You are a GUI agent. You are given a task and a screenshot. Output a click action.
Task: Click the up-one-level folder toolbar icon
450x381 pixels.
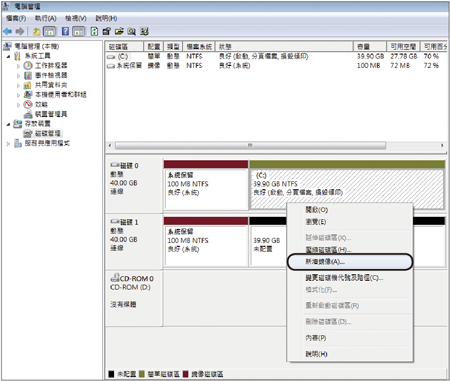[x=36, y=32]
